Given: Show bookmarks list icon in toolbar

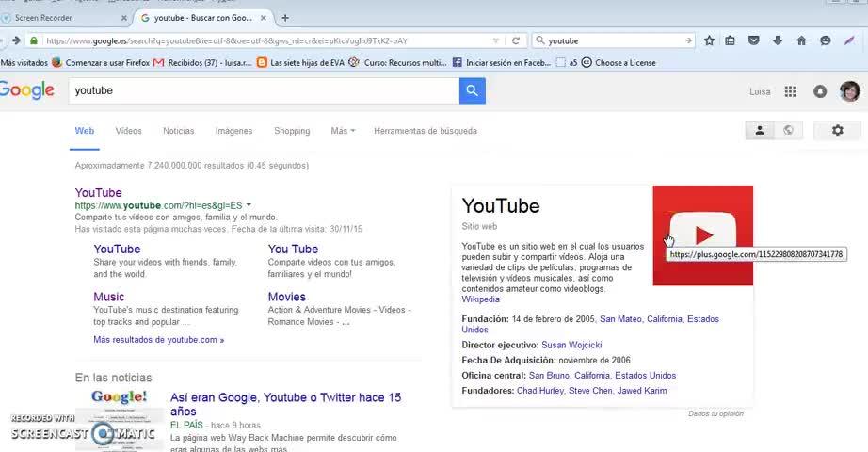Looking at the screenshot, I should coord(731,41).
